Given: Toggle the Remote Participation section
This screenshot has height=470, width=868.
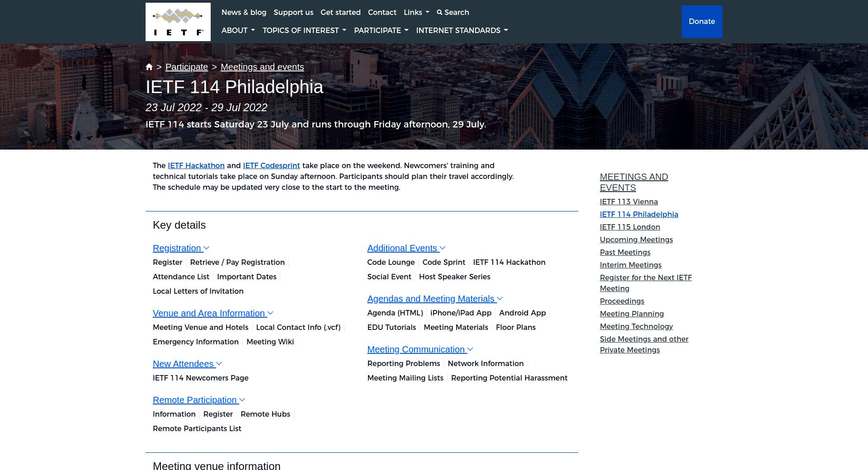Looking at the screenshot, I should [x=199, y=400].
